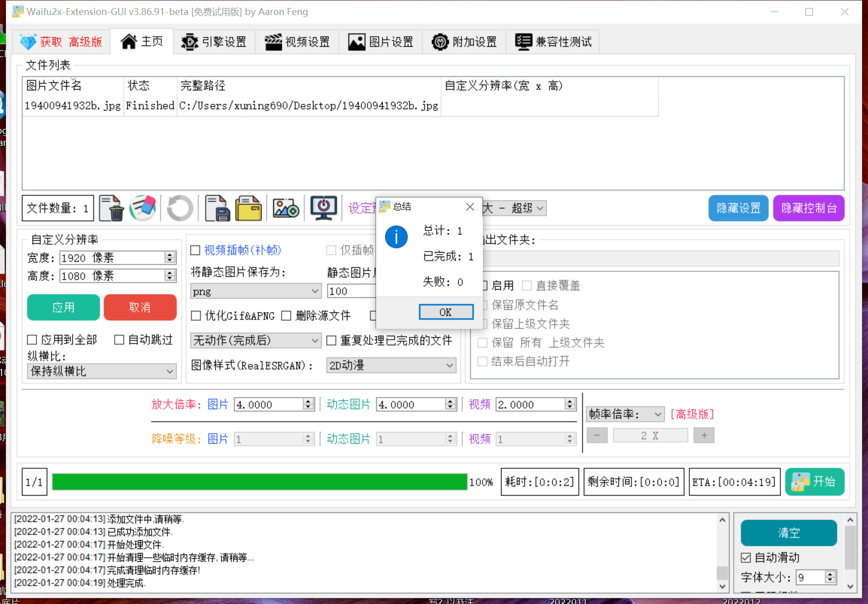
Task: Click the log console scrollbar
Action: pos(722,552)
